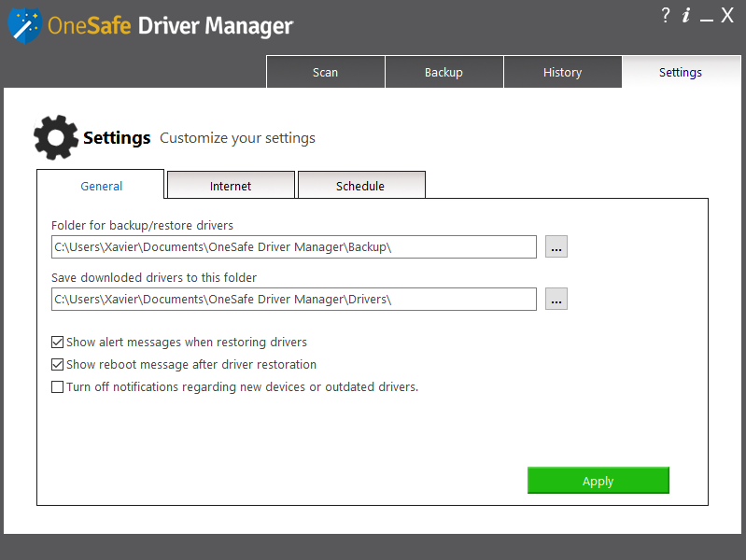Edit the downloaded drivers folder path field

294,300
